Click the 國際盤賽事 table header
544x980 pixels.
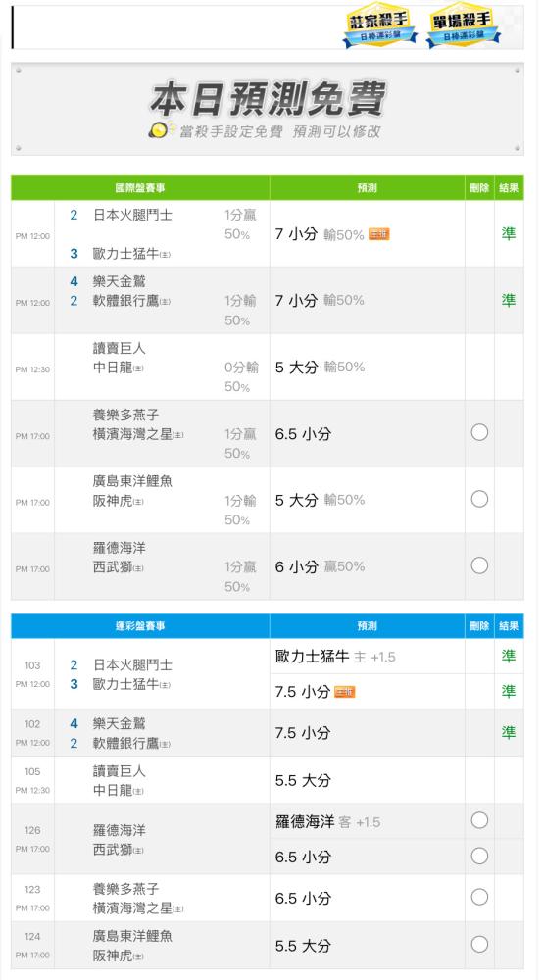(140, 188)
